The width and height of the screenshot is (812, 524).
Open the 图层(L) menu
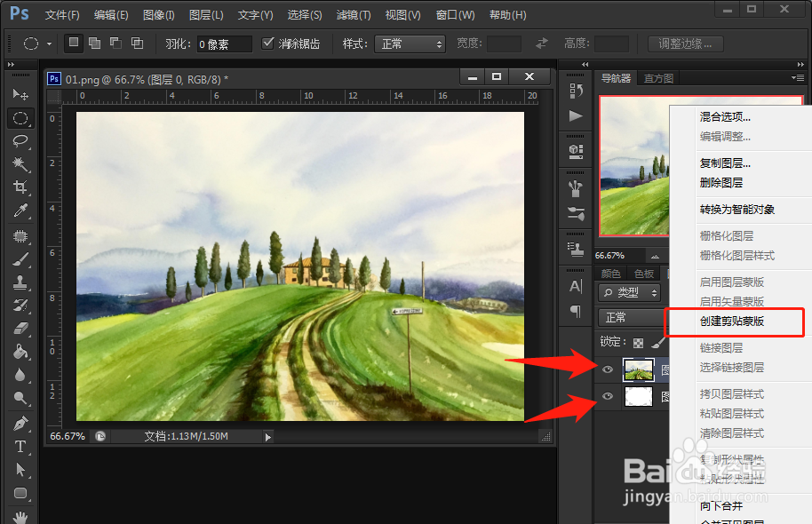(x=206, y=15)
